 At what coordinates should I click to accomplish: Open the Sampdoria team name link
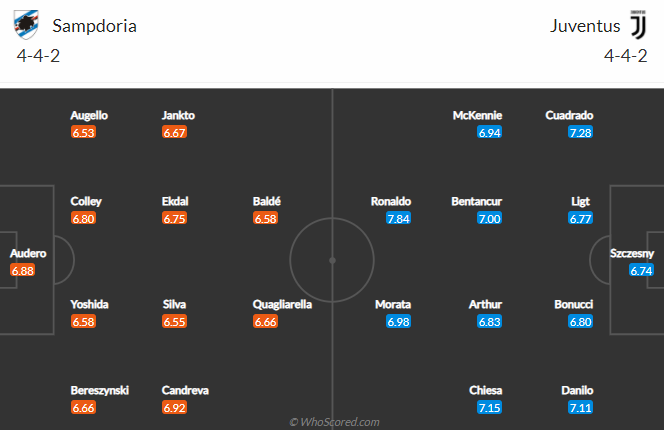(94, 26)
